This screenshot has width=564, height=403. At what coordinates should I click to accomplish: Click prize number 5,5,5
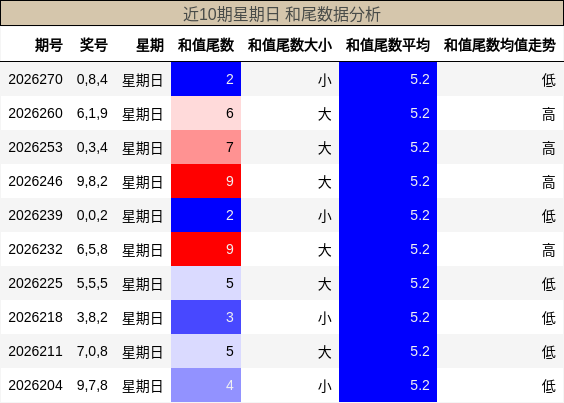point(92,284)
